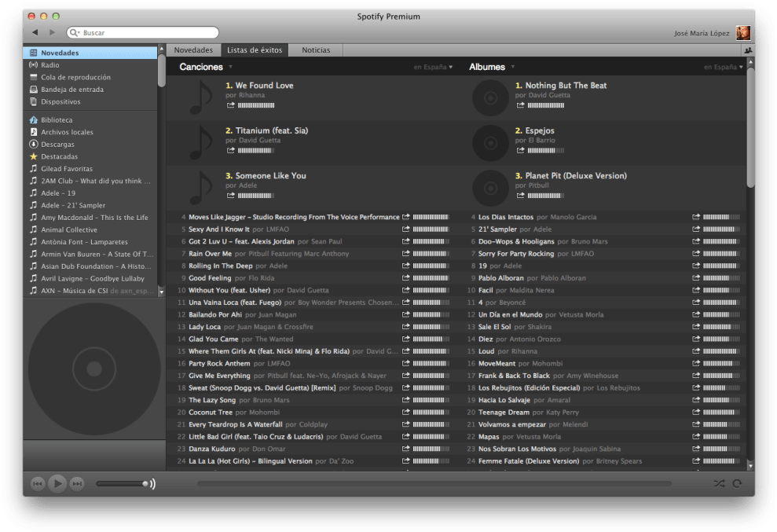
Task: Share Sexy And I Know It
Action: tap(406, 229)
